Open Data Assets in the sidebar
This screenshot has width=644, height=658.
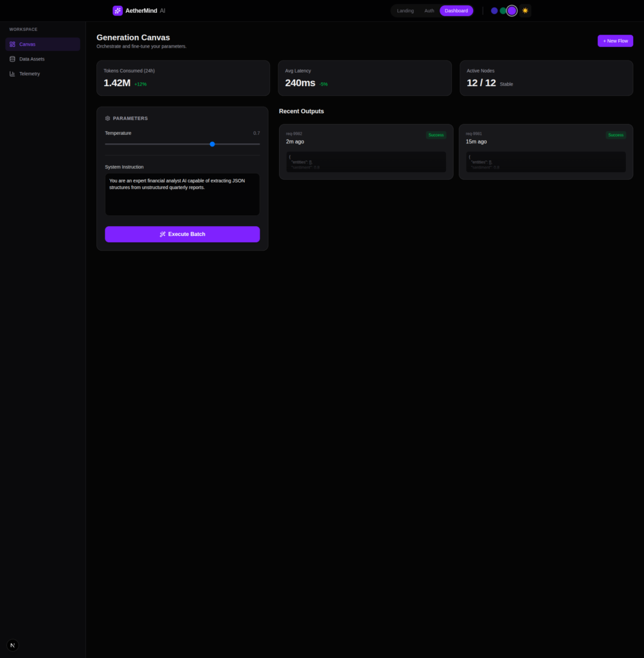click(x=43, y=58)
